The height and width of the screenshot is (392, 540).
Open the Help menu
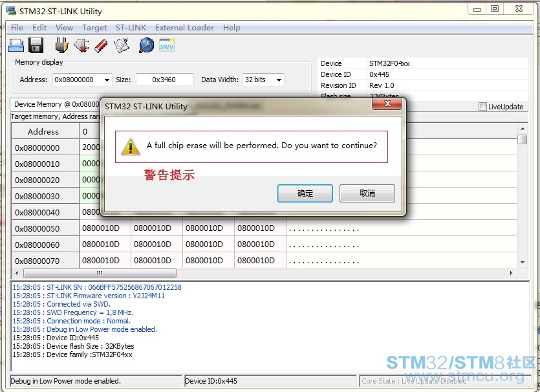click(x=232, y=28)
